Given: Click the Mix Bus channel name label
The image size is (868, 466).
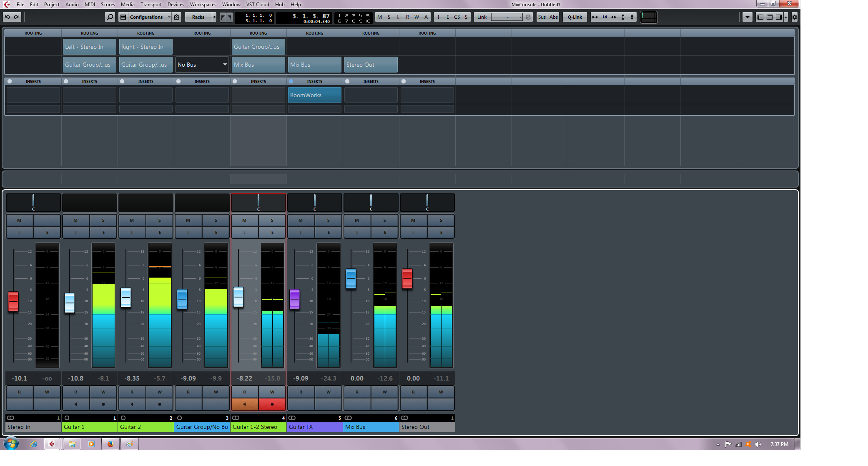Looking at the screenshot, I should click(371, 427).
